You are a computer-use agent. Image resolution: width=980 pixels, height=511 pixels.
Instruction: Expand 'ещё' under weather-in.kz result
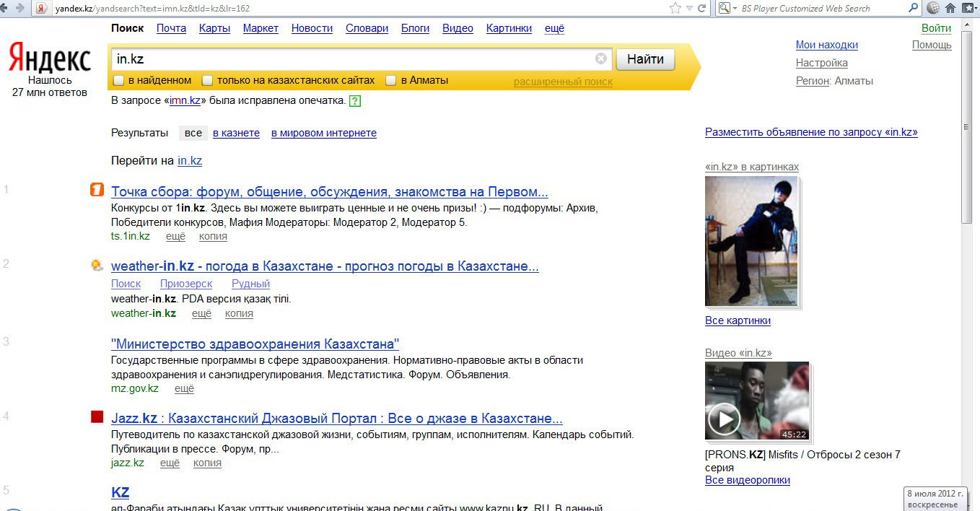tap(201, 313)
